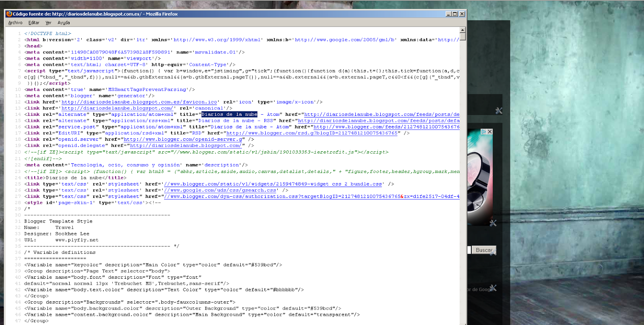This screenshot has width=644, height=325.
Task: Open the openid.delegate blogspot link on line 19
Action: tap(186, 146)
